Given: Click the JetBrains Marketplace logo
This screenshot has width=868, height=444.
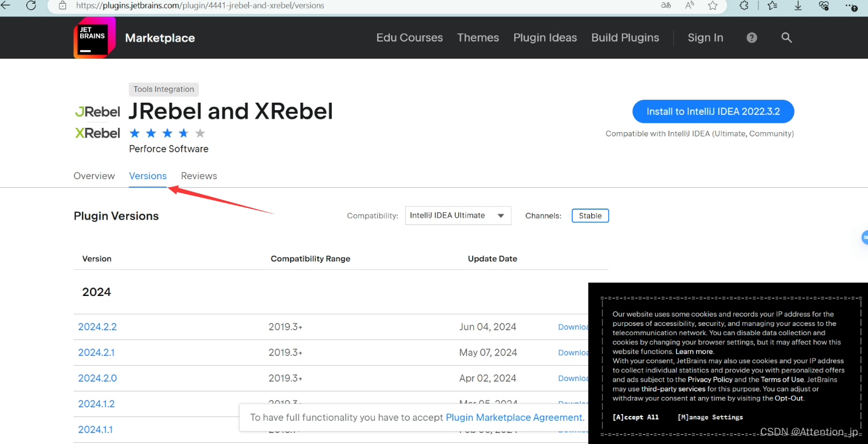Looking at the screenshot, I should (x=95, y=37).
